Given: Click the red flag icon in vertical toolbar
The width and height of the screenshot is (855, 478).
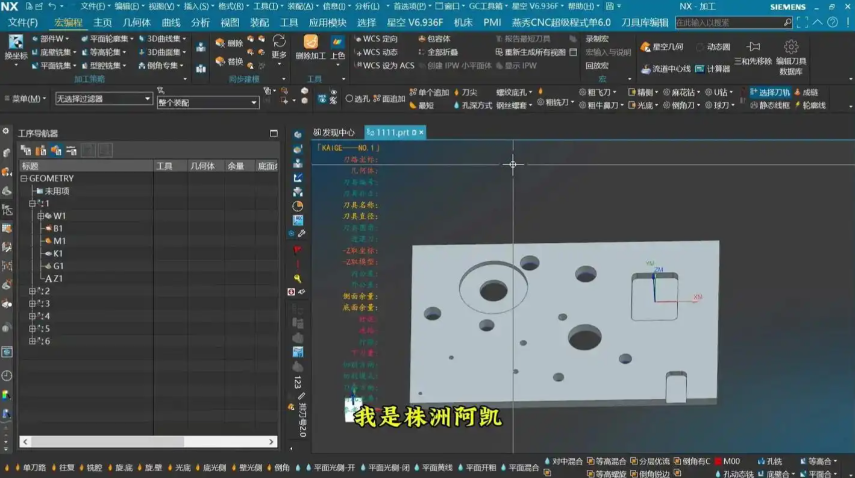Looking at the screenshot, I should pos(297,250).
